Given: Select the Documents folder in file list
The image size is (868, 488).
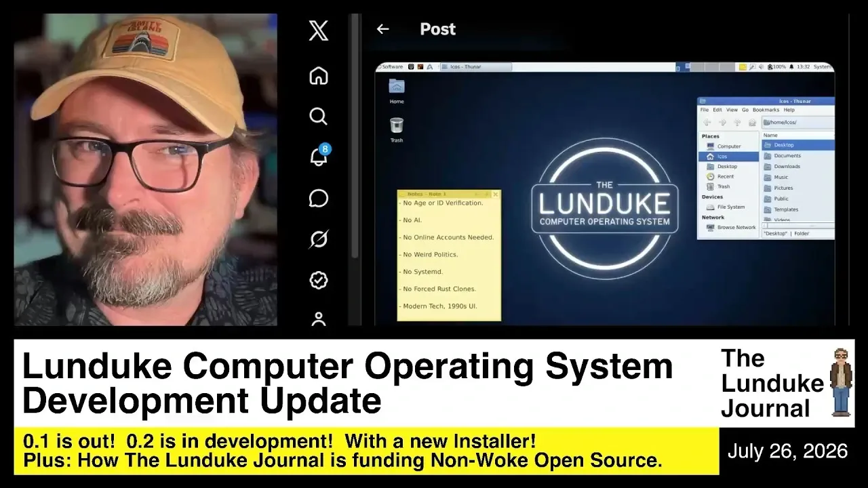Looking at the screenshot, I should pyautogui.click(x=797, y=156).
